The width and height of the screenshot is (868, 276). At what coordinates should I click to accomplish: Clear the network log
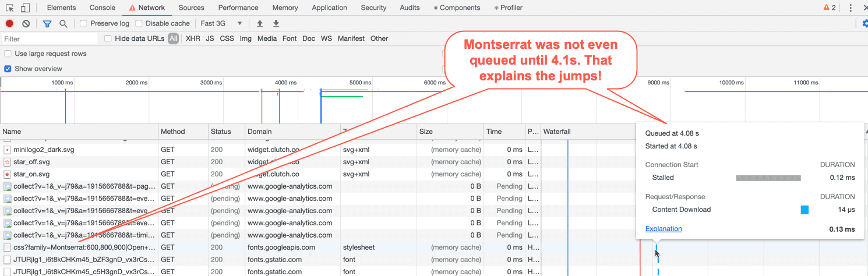(26, 23)
